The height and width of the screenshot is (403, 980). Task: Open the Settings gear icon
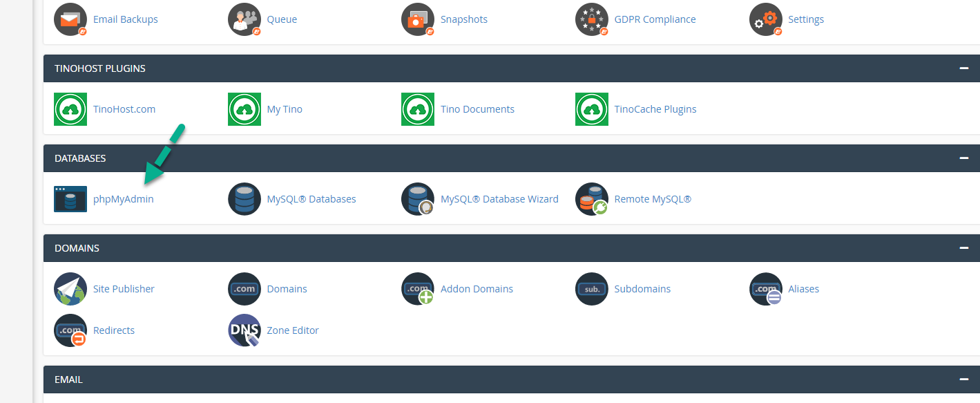[766, 19]
